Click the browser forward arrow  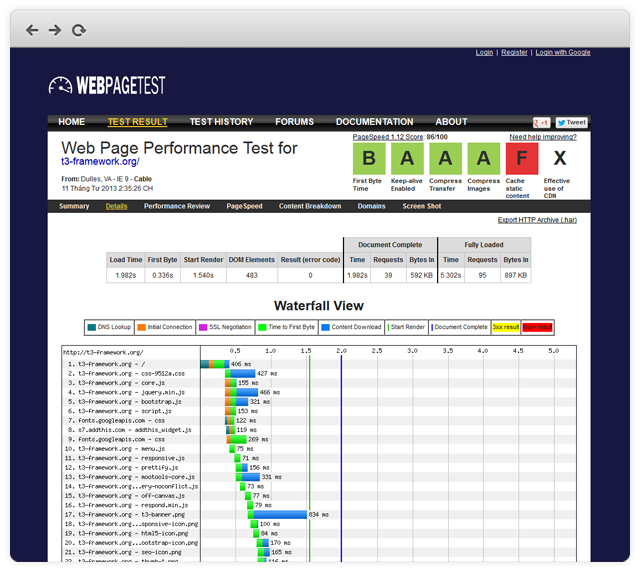55,31
